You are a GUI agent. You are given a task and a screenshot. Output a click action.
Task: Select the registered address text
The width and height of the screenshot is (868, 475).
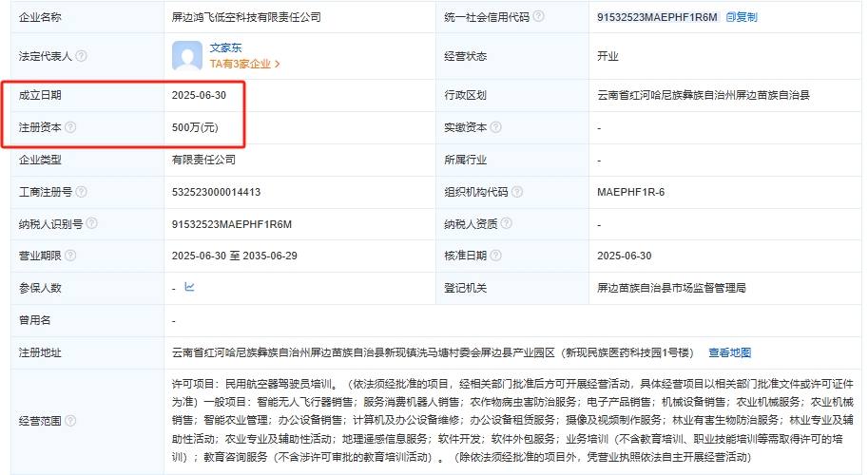(433, 352)
